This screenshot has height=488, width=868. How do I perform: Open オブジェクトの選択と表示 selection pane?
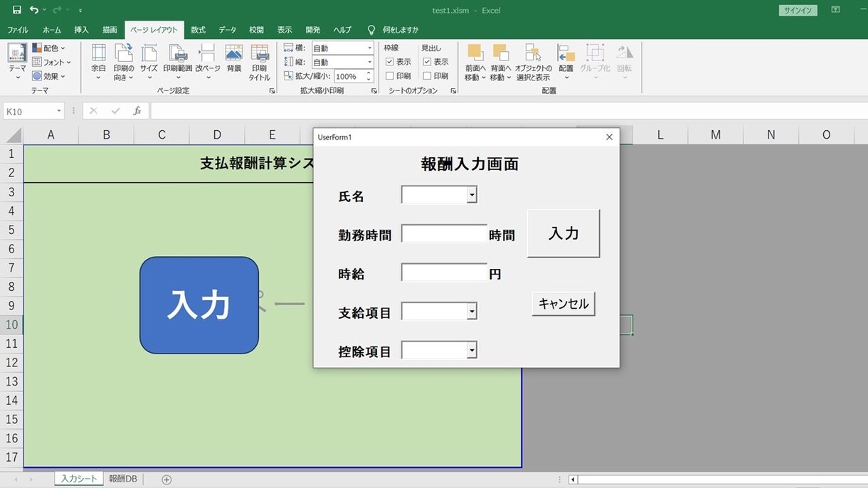(533, 63)
